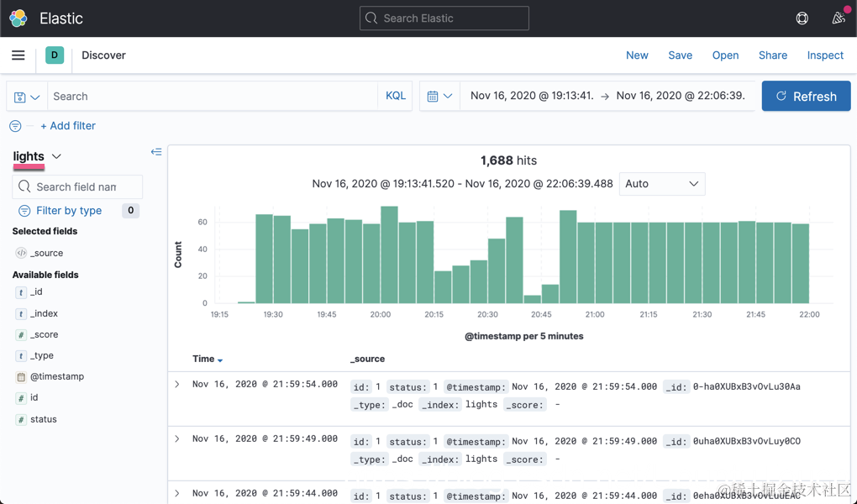The height and width of the screenshot is (504, 857).
Task: Expand the 21:59:49.000 document row
Action: [177, 438]
